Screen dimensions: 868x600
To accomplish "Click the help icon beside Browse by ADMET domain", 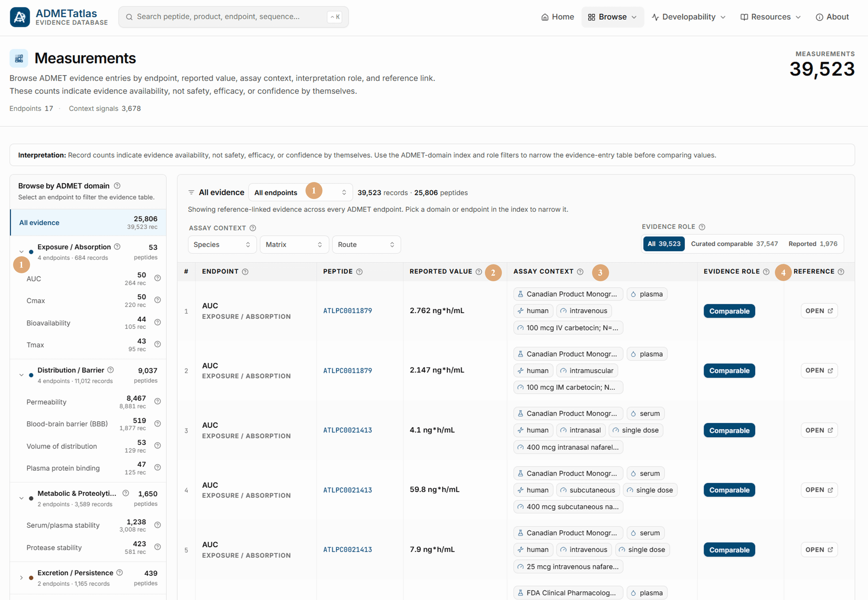I will [117, 186].
